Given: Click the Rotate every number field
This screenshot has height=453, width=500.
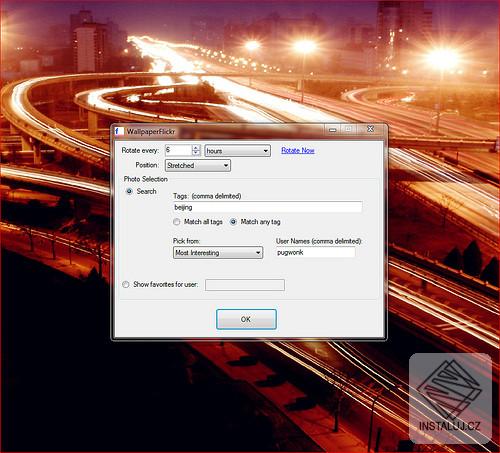Looking at the screenshot, I should (x=179, y=150).
